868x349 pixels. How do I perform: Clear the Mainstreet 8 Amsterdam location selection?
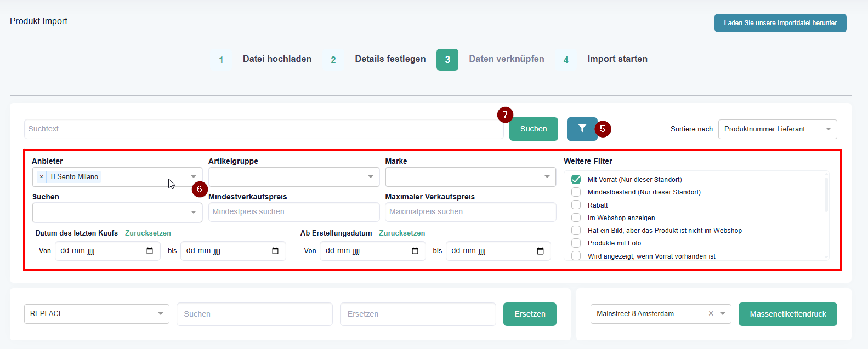pyautogui.click(x=711, y=314)
